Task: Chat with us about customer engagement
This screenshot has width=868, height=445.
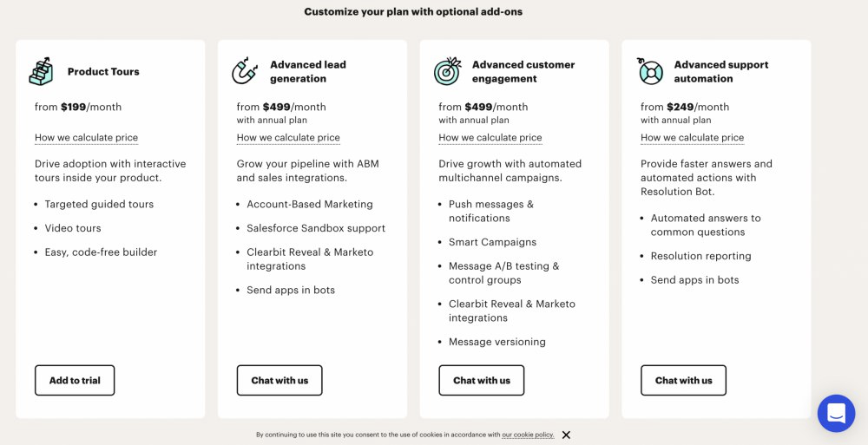Action: point(482,380)
